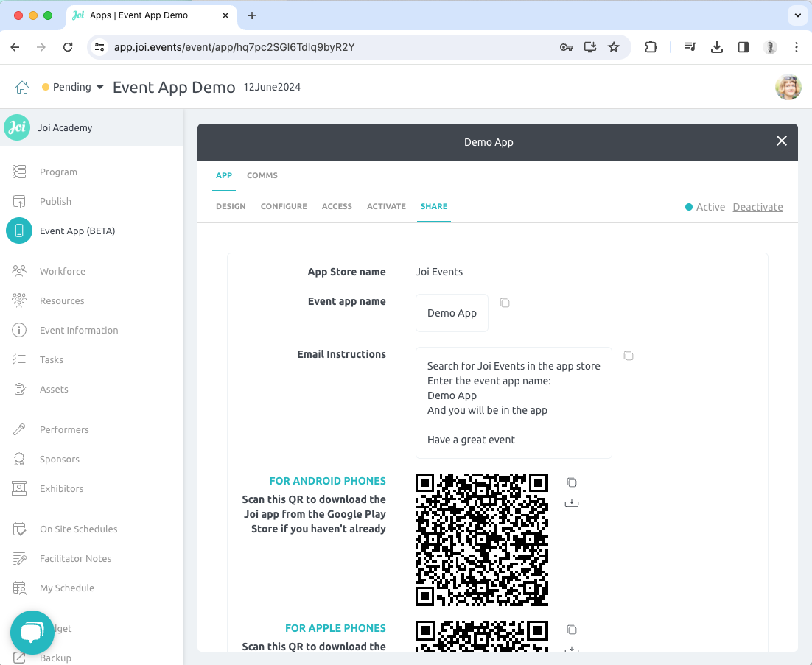The width and height of the screenshot is (812, 665).
Task: Open the saved passwords key icon
Action: tap(566, 47)
